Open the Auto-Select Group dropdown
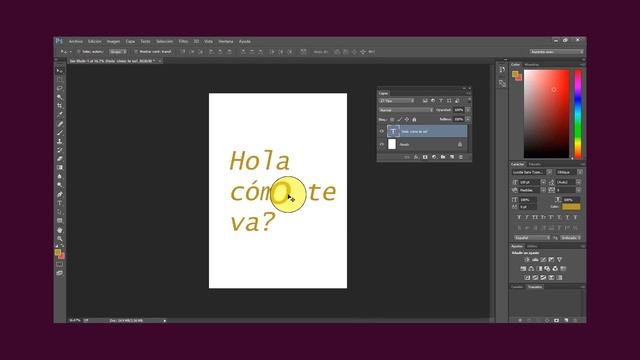Screen dimensions: 640x360 pyautogui.click(x=118, y=52)
